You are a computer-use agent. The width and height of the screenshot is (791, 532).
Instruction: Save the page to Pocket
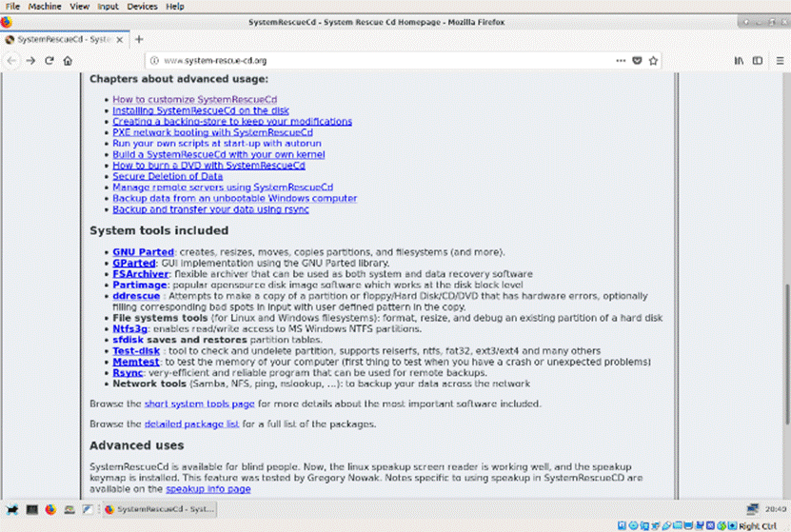[637, 61]
